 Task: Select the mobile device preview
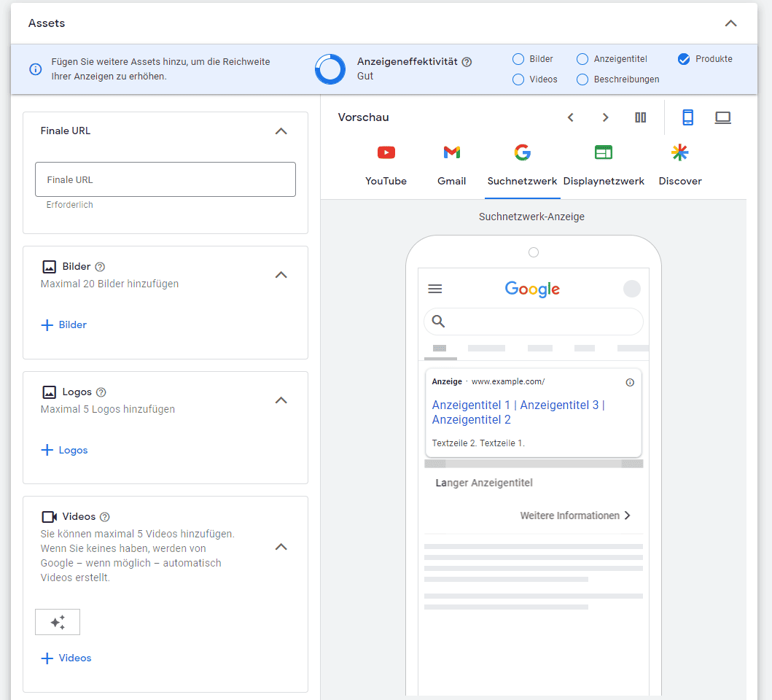coord(688,117)
